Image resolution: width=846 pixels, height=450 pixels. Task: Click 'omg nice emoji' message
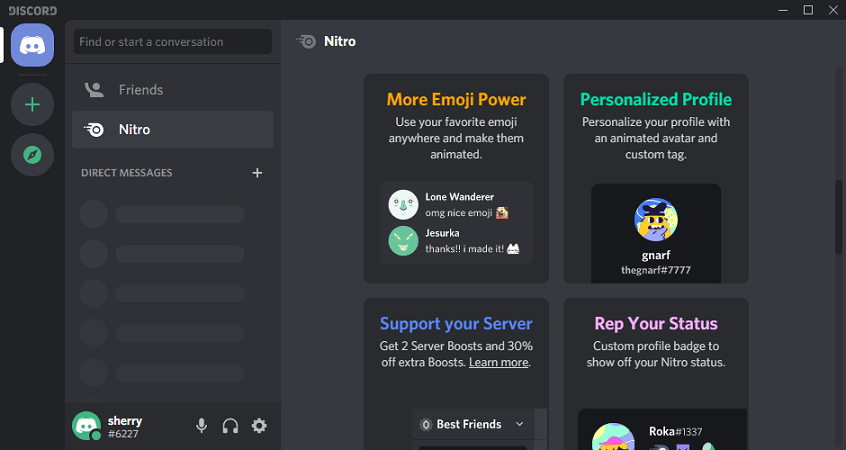pyautogui.click(x=467, y=213)
